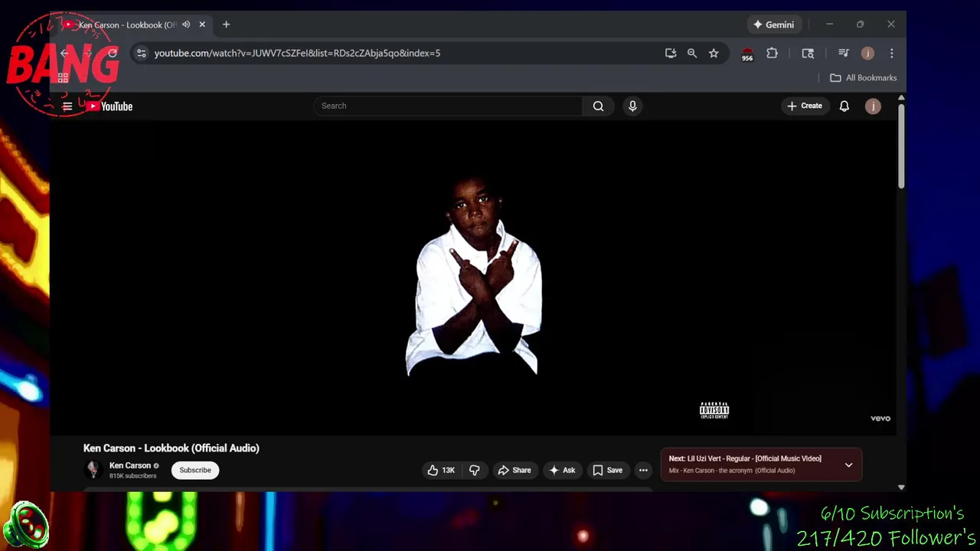Image resolution: width=980 pixels, height=551 pixels.
Task: Close the Ken Carson Lookbook tab
Action: point(202,24)
